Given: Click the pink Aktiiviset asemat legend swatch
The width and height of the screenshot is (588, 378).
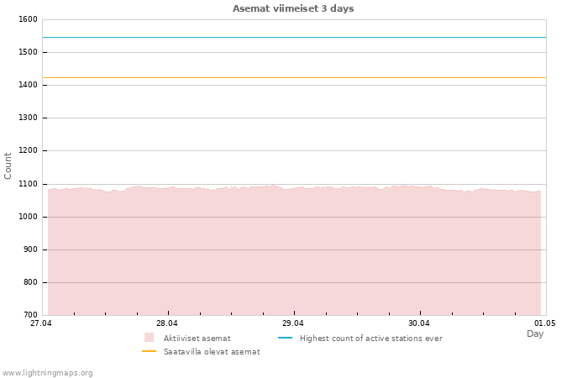Looking at the screenshot, I should tap(149, 338).
